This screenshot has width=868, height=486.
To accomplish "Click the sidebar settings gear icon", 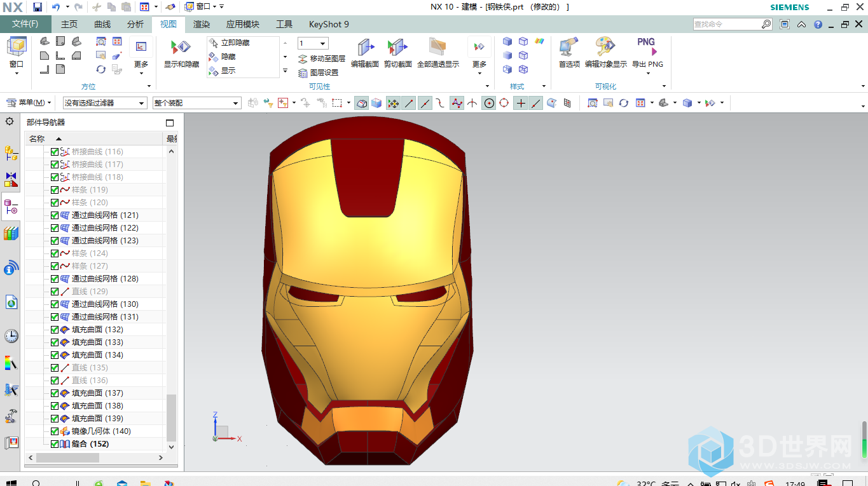I will [10, 121].
